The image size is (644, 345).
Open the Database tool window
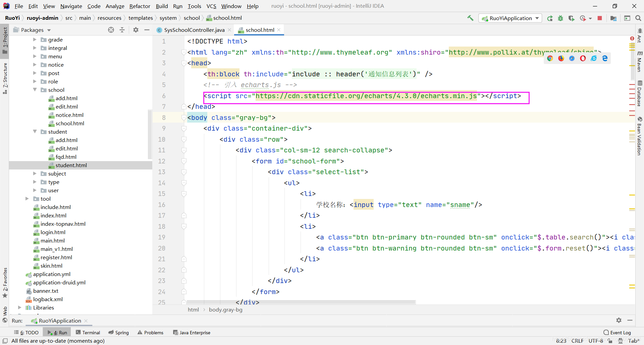pyautogui.click(x=640, y=93)
